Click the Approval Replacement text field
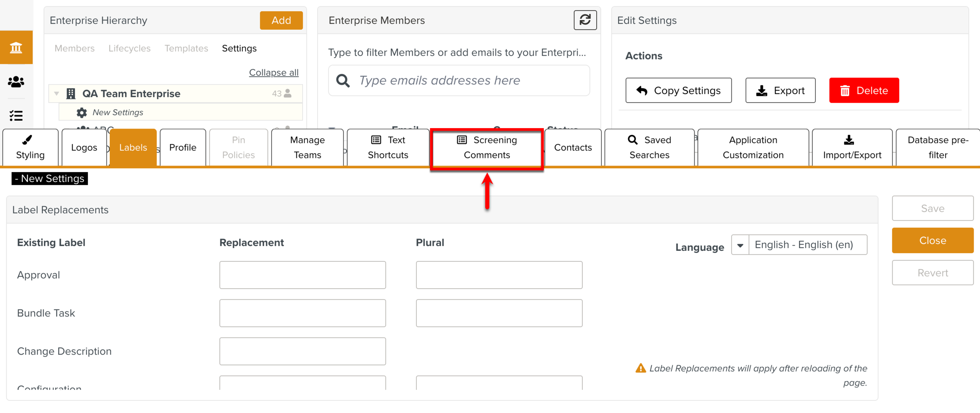Screen dimensions: 980x413 coord(302,275)
